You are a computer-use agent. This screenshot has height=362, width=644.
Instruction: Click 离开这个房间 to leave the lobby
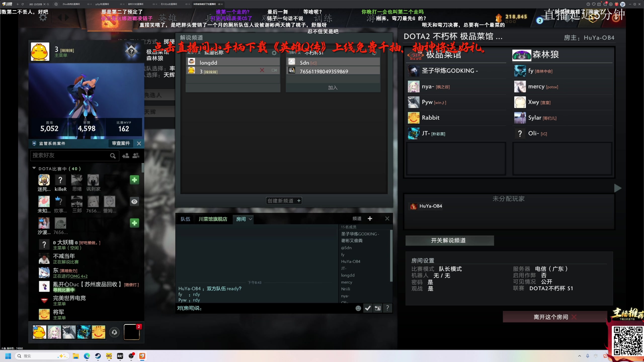[555, 317]
